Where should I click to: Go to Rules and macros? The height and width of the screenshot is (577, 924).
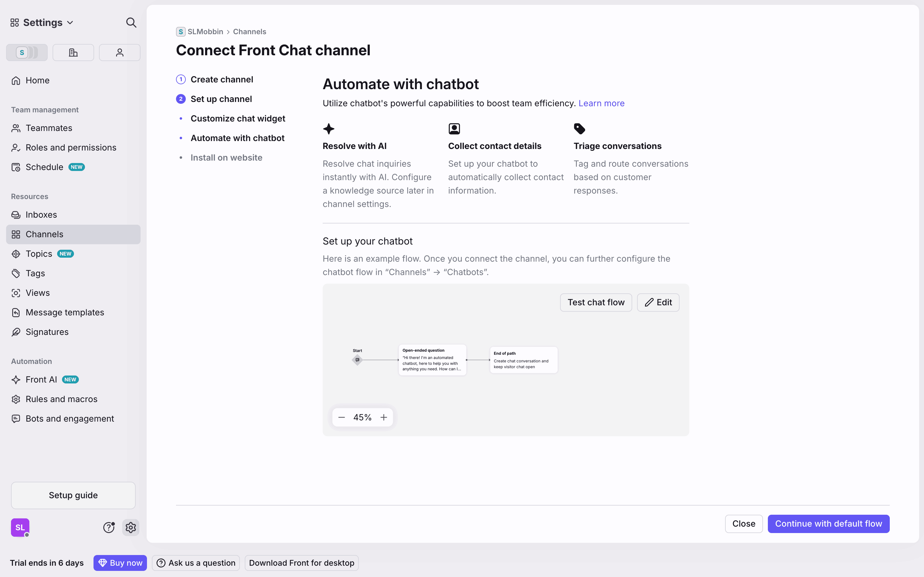(61, 399)
